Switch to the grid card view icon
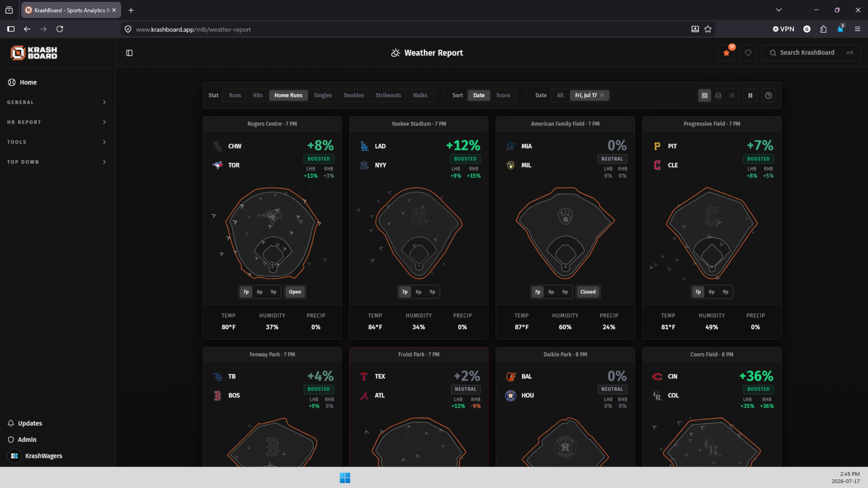 pos(705,96)
